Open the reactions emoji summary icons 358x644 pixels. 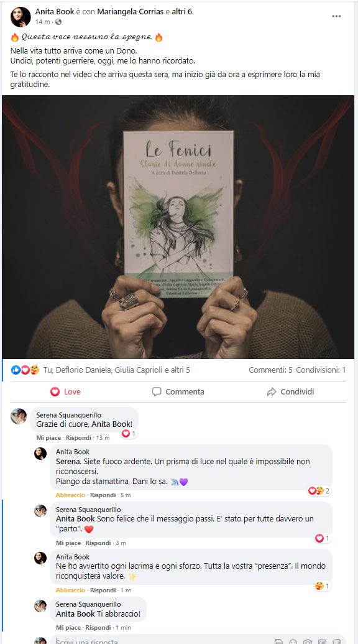(25, 370)
